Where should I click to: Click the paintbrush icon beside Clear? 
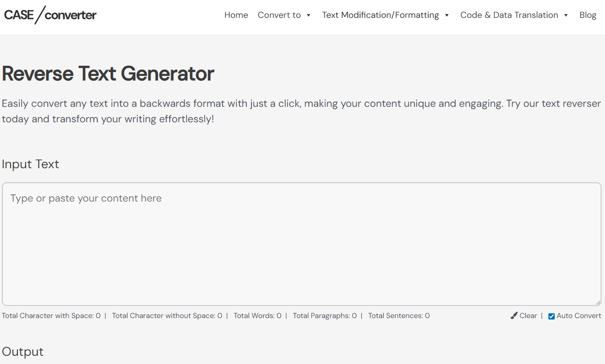coord(514,316)
